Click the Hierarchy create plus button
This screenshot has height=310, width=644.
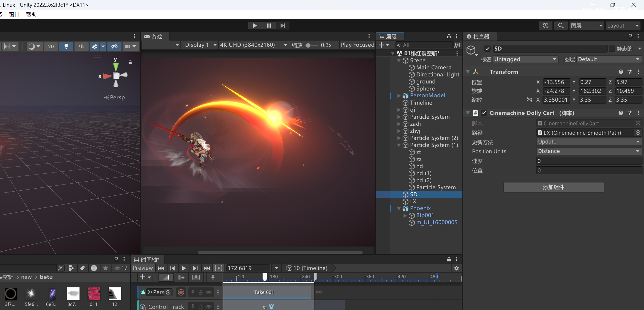pos(384,45)
